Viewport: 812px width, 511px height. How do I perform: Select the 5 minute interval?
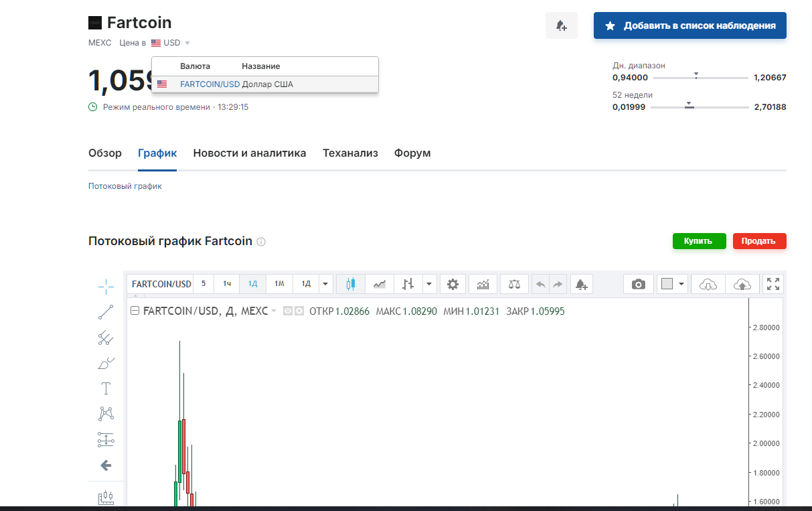click(x=204, y=284)
